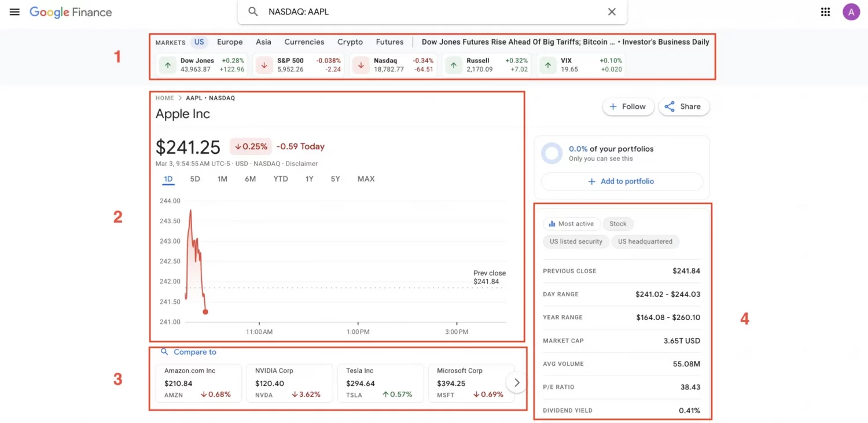This screenshot has height=423, width=868.
Task: Select the Futures markets tab
Action: coord(389,42)
